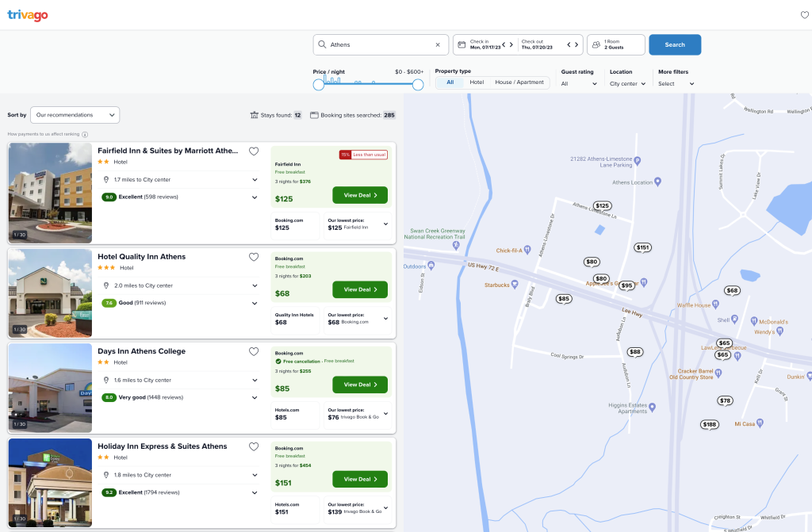
Task: Open favorites heart in top header
Action: click(x=804, y=15)
